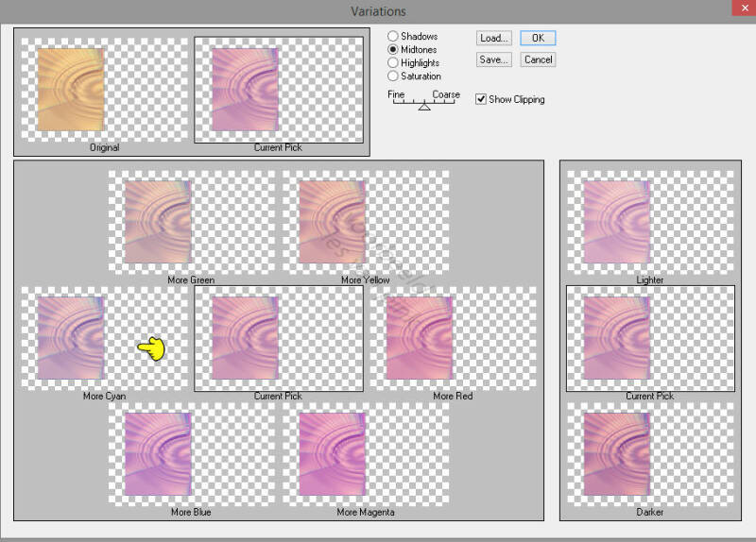This screenshot has height=542, width=756.
Task: Select the Midtones radio button
Action: pos(392,50)
